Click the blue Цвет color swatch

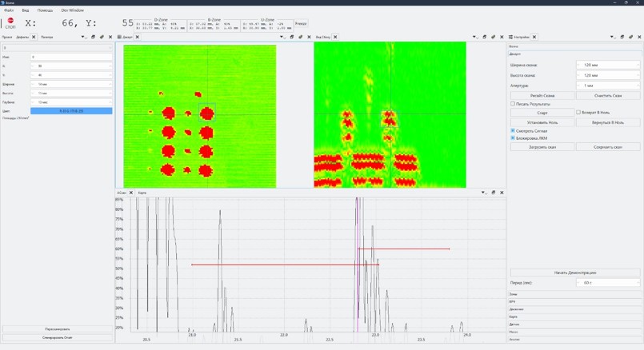coord(71,111)
